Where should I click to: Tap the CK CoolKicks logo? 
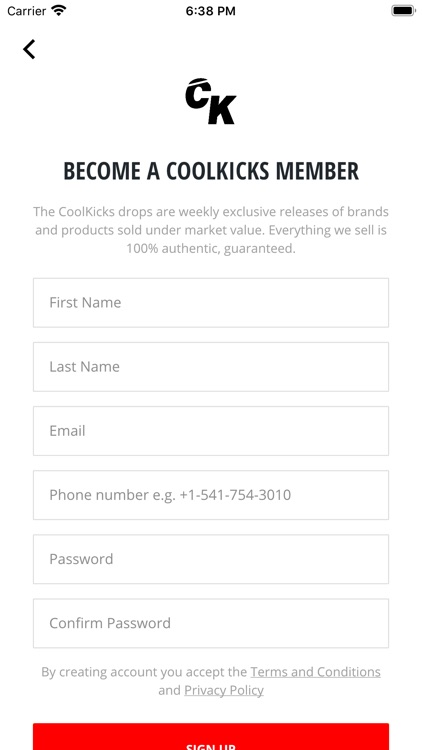click(x=211, y=101)
